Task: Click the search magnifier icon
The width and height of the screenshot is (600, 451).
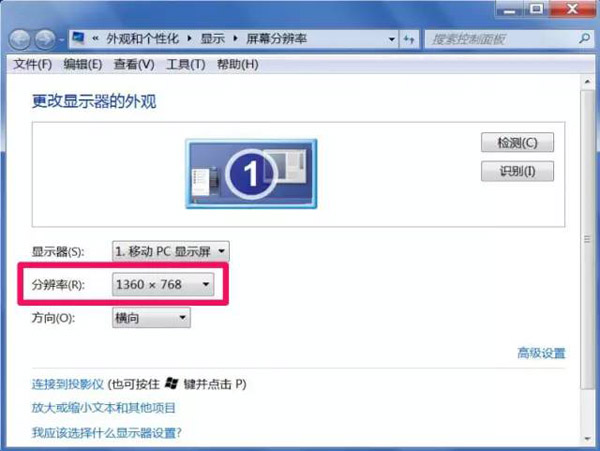Action: pyautogui.click(x=584, y=38)
